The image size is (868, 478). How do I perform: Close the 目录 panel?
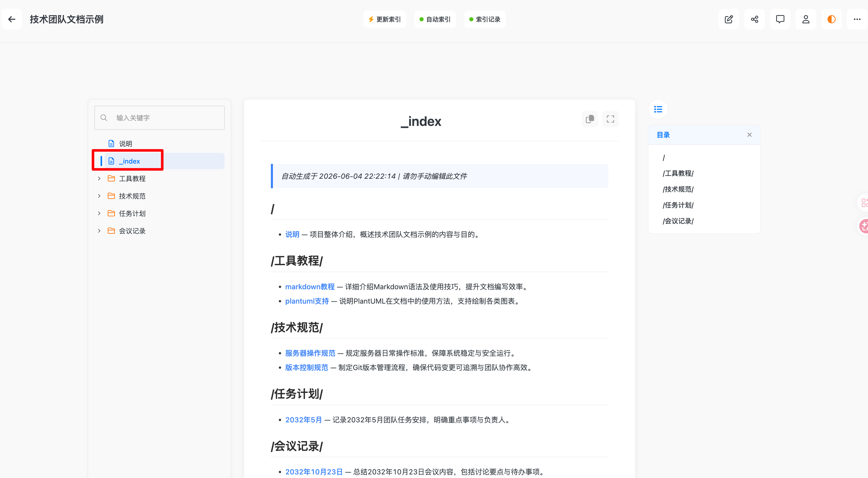(749, 135)
